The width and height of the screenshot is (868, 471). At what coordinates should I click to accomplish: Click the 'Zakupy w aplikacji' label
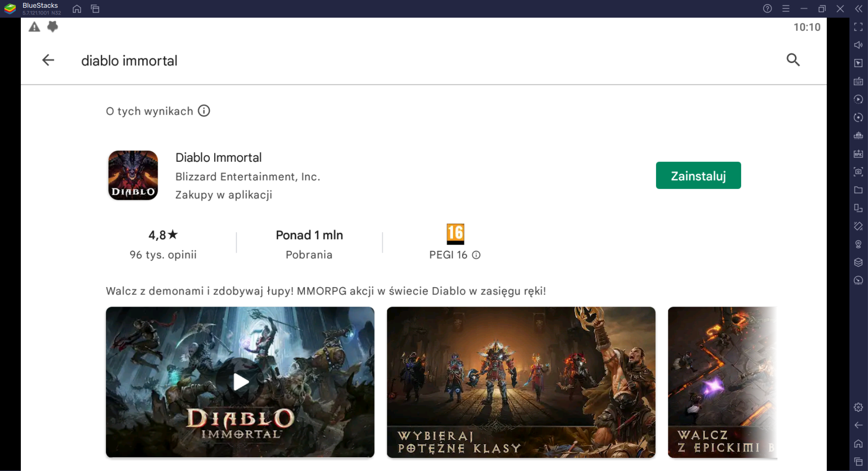click(x=224, y=195)
